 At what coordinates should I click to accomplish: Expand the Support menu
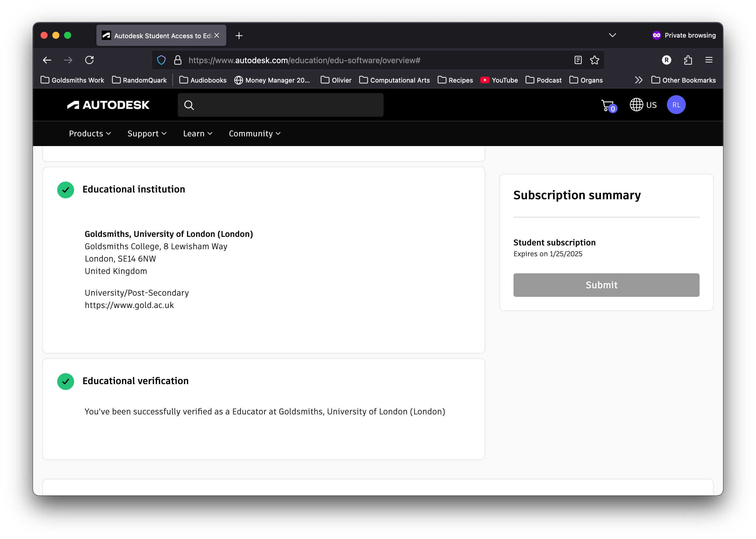[147, 133]
